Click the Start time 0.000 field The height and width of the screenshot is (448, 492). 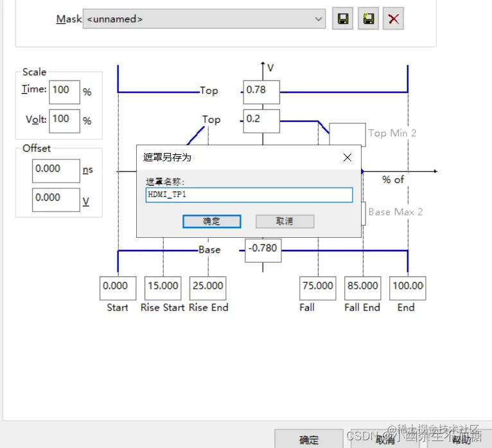coord(118,288)
